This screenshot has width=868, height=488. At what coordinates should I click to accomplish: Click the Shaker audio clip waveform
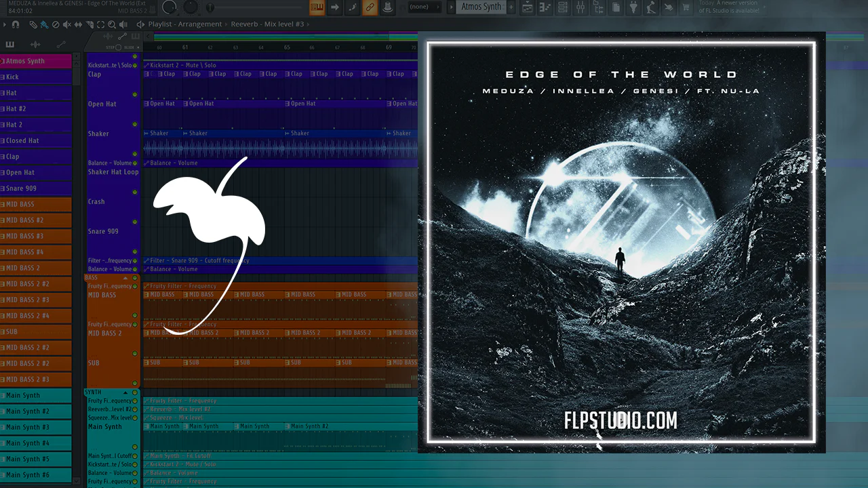280,148
